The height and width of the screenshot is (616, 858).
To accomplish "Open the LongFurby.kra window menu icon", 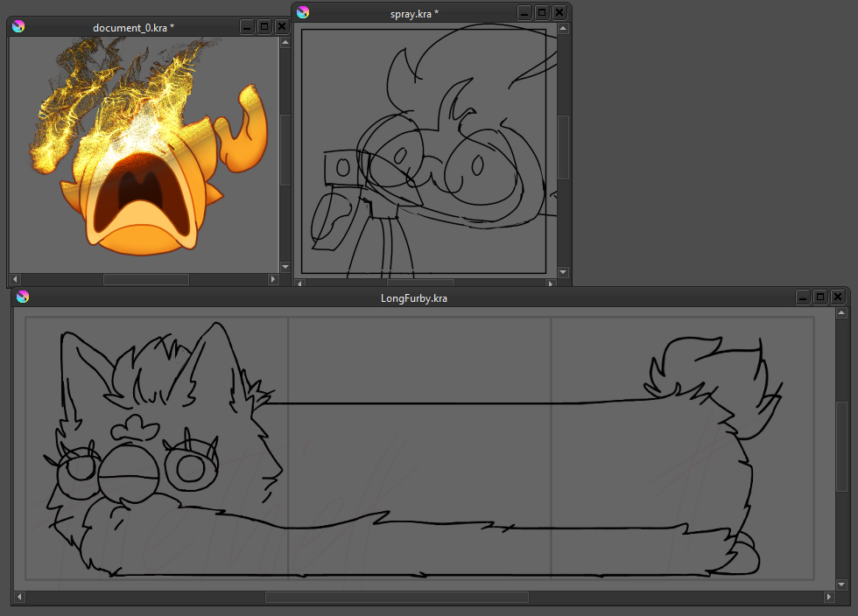I will 23,297.
